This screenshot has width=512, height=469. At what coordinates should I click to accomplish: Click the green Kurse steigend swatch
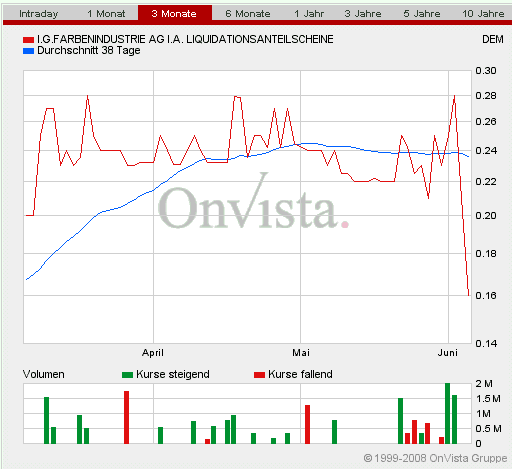[x=127, y=375]
